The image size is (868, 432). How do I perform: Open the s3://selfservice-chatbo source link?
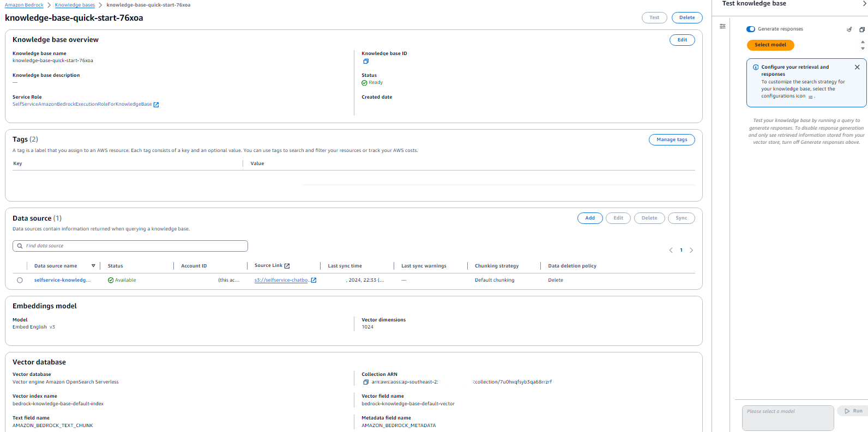282,280
